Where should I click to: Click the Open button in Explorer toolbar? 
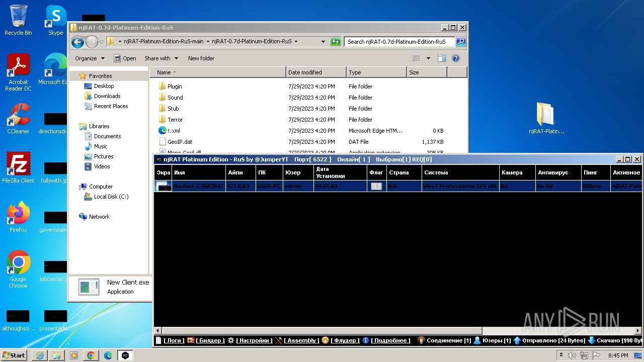click(125, 58)
